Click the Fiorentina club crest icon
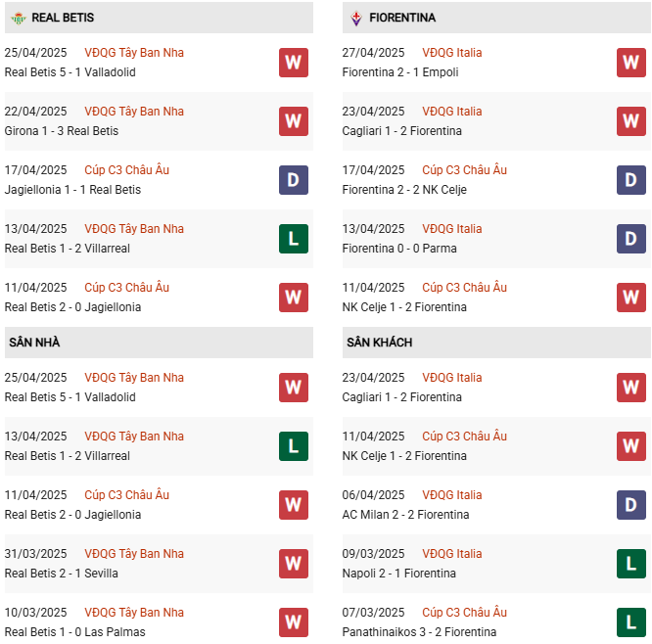The image size is (652, 644). click(x=355, y=18)
